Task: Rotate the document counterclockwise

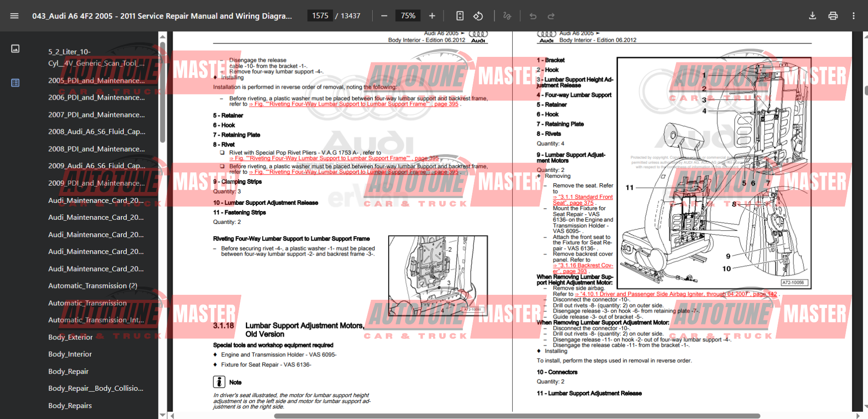Action: [478, 16]
